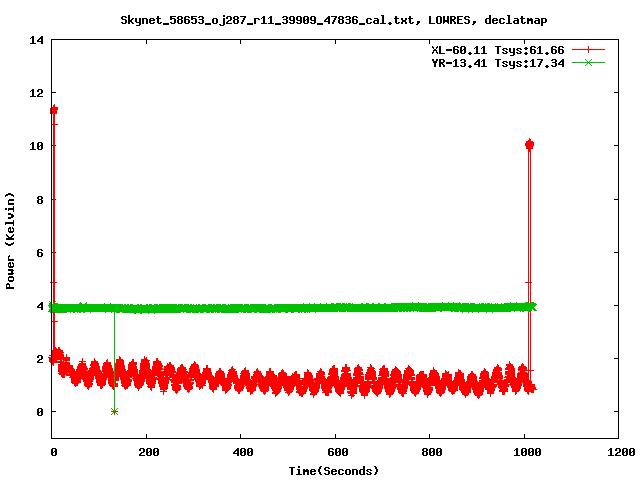Screen dimensions: 640x480
Task: Click the x-axis tick label 400
Action: 241,452
